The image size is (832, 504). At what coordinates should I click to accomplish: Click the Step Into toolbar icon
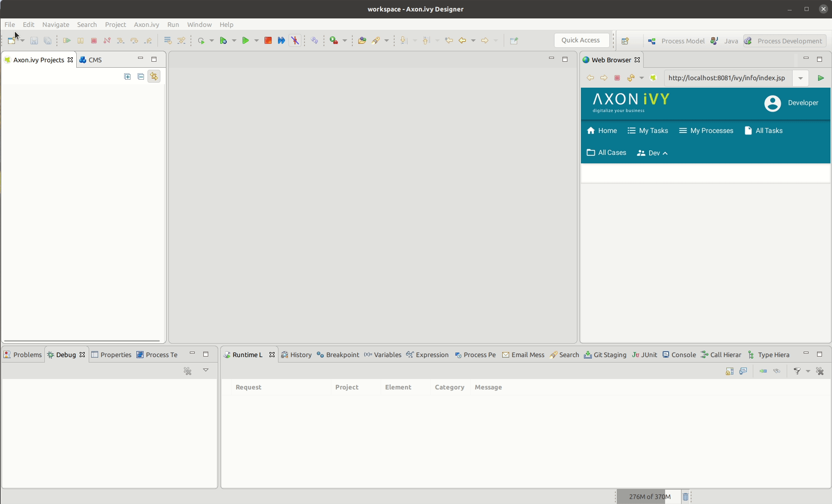[x=121, y=41]
